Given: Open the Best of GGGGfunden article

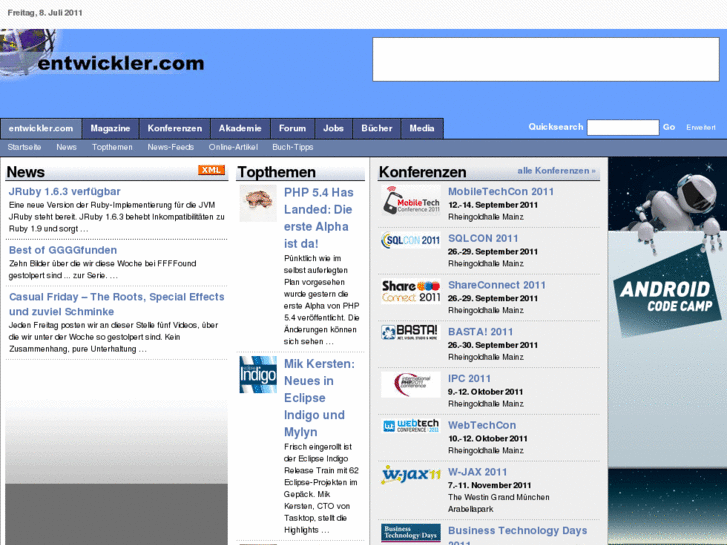Looking at the screenshot, I should pos(63,250).
